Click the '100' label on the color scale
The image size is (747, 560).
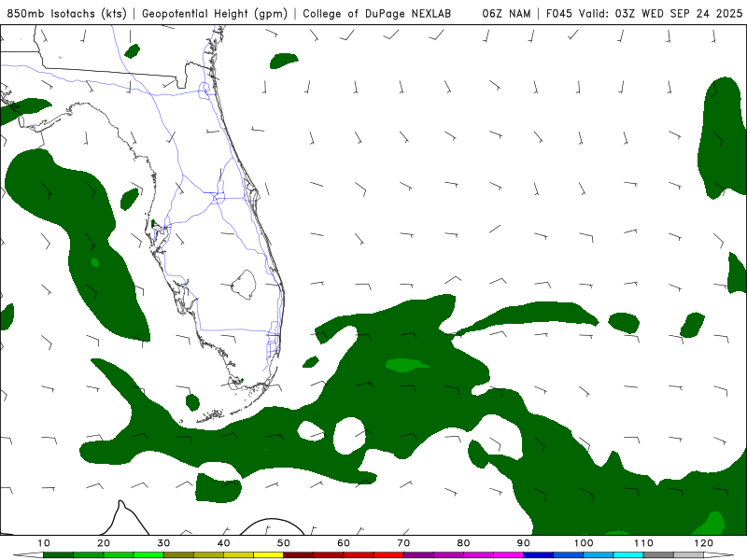pos(584,543)
